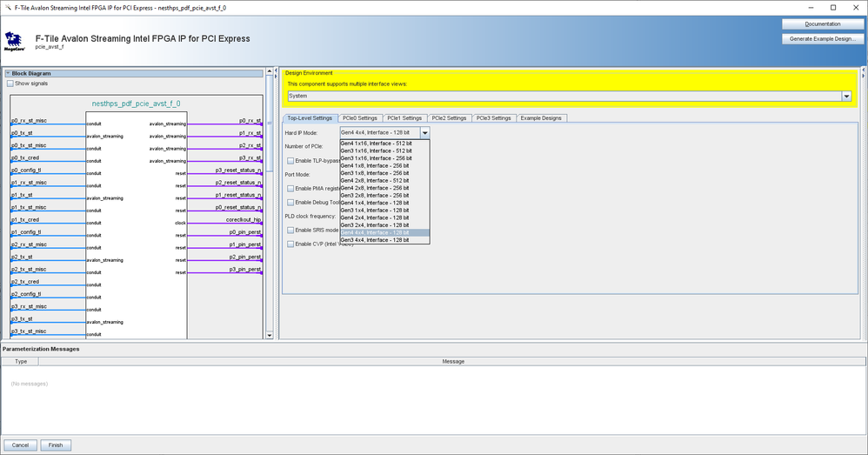The height and width of the screenshot is (455, 868).
Task: Click p1_rx_st_misc interface label
Action: pyautogui.click(x=29, y=182)
